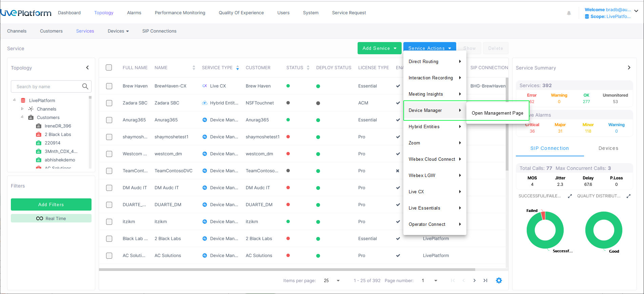Click the LivePlatform logo
The width and height of the screenshot is (644, 294).
(x=26, y=13)
